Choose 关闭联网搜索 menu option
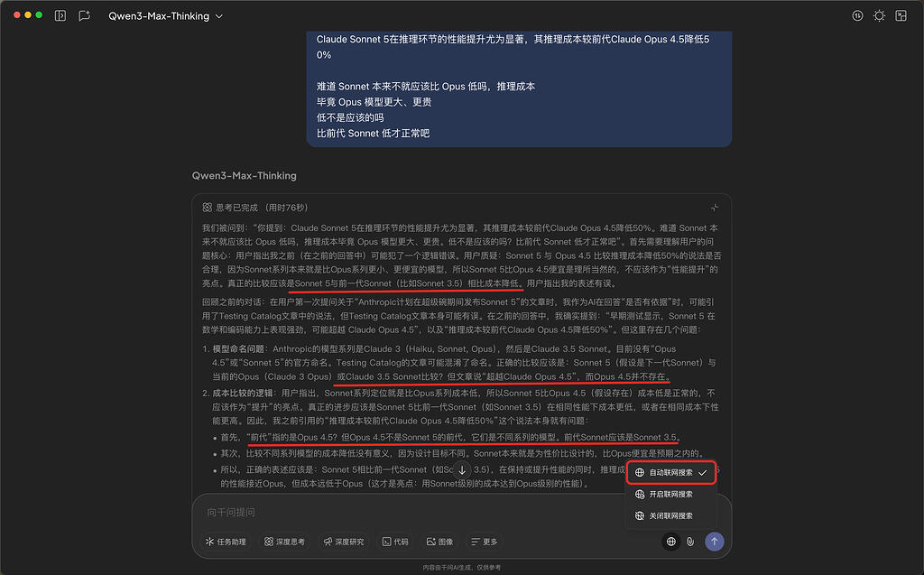 [x=671, y=516]
